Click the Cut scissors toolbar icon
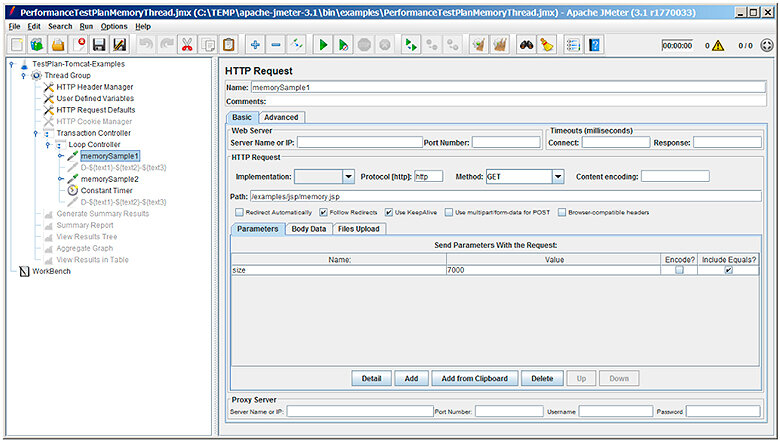780x442 pixels. point(187,45)
